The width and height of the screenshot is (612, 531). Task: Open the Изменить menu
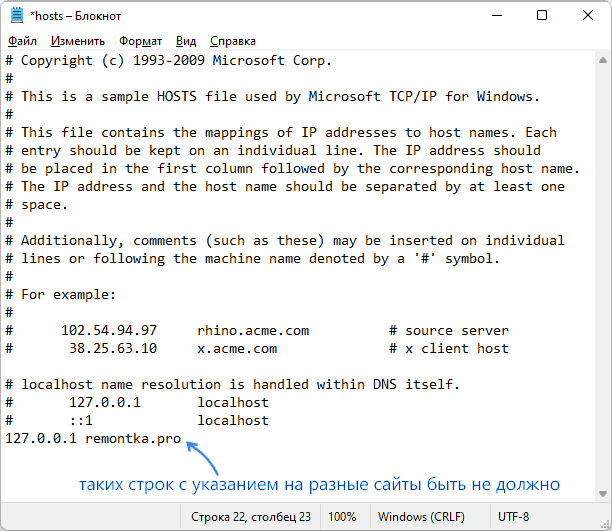point(78,41)
